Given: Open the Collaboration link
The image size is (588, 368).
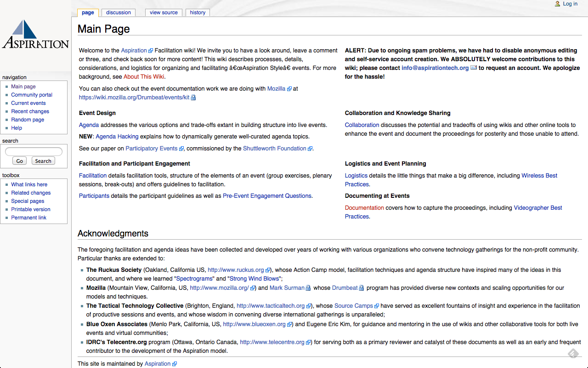Looking at the screenshot, I should click(x=362, y=125).
